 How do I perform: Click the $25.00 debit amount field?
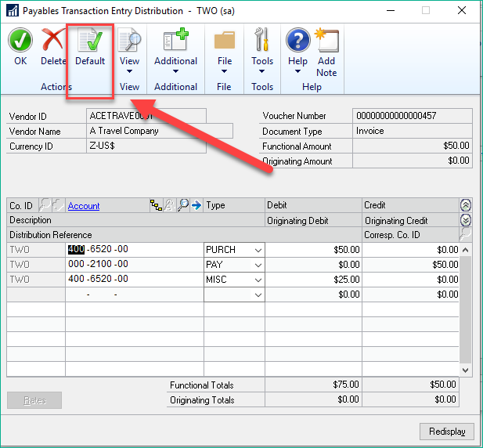[313, 280]
